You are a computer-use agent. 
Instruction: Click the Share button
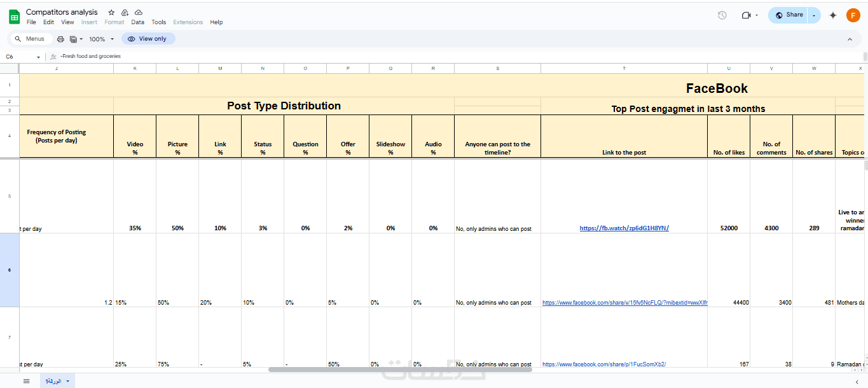pyautogui.click(x=789, y=15)
